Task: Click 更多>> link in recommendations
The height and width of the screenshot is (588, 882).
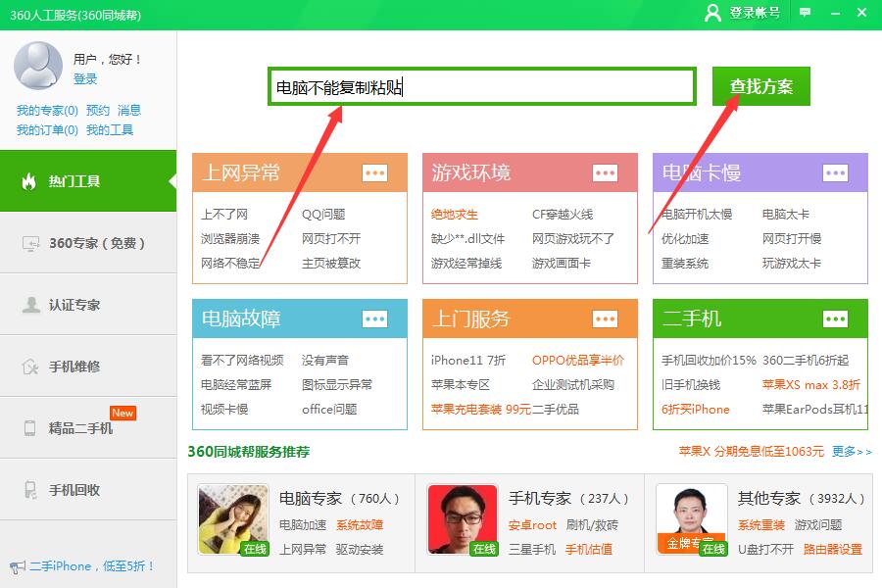Action: pos(853,451)
